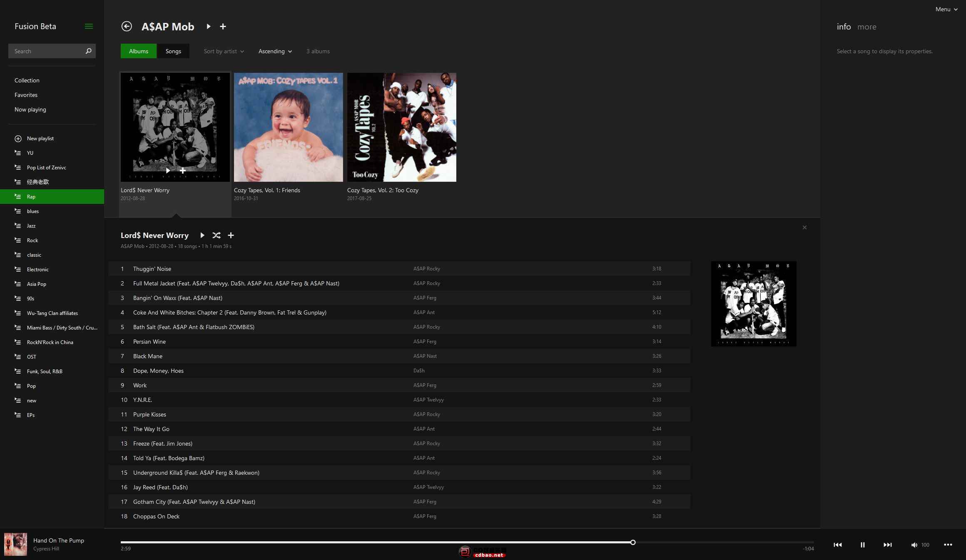Click the Cypress Hill artist name in player
This screenshot has height=560, width=966.
46,549
